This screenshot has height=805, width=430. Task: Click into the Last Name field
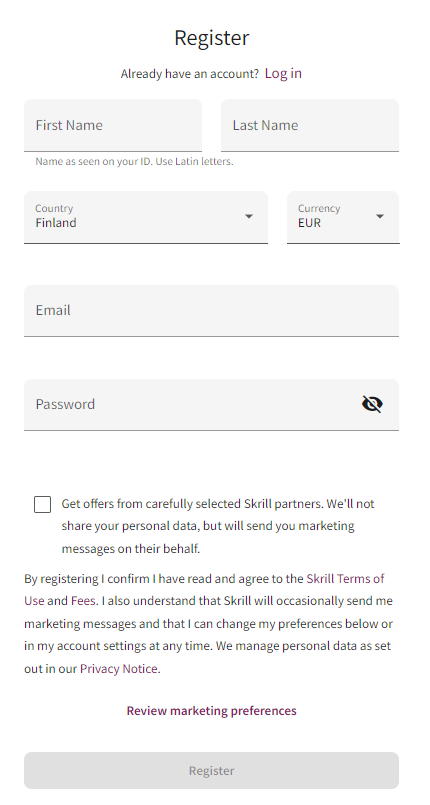coord(310,126)
